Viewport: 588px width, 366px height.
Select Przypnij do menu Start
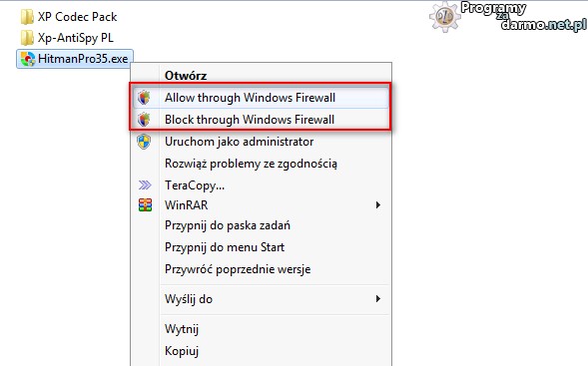click(x=225, y=247)
